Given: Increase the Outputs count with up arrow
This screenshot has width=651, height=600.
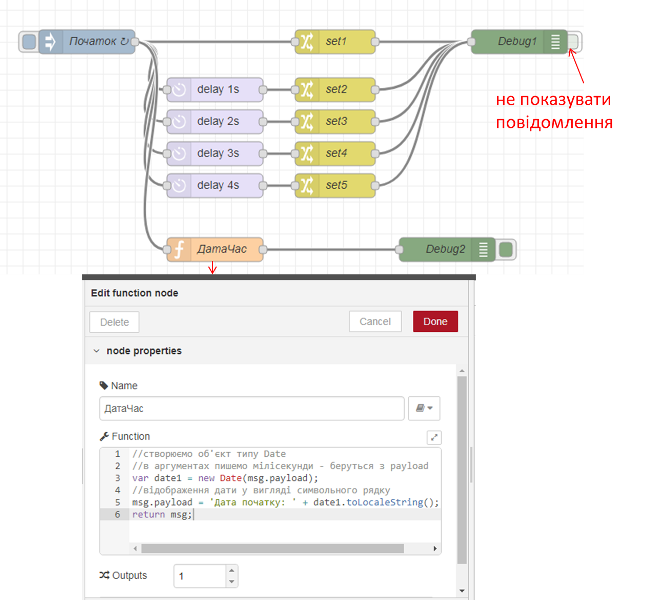Looking at the screenshot, I should point(232,571).
